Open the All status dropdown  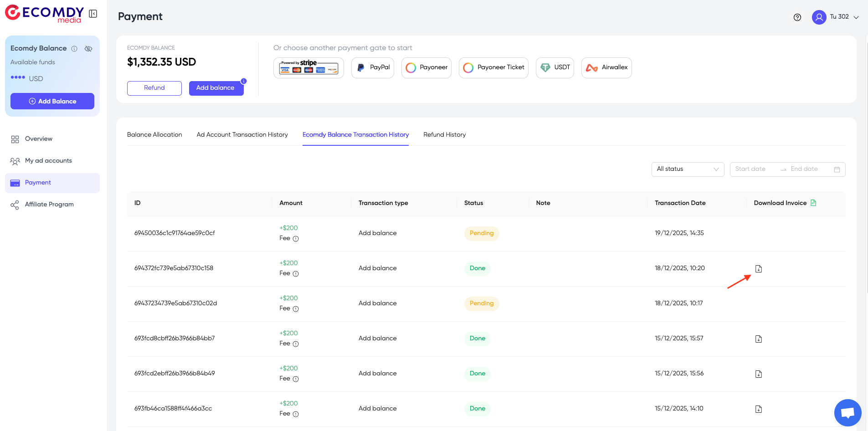click(687, 169)
